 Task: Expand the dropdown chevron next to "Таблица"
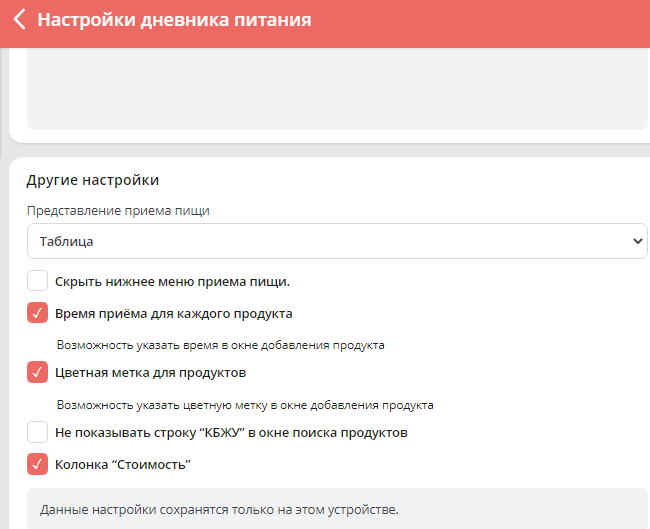tap(638, 241)
